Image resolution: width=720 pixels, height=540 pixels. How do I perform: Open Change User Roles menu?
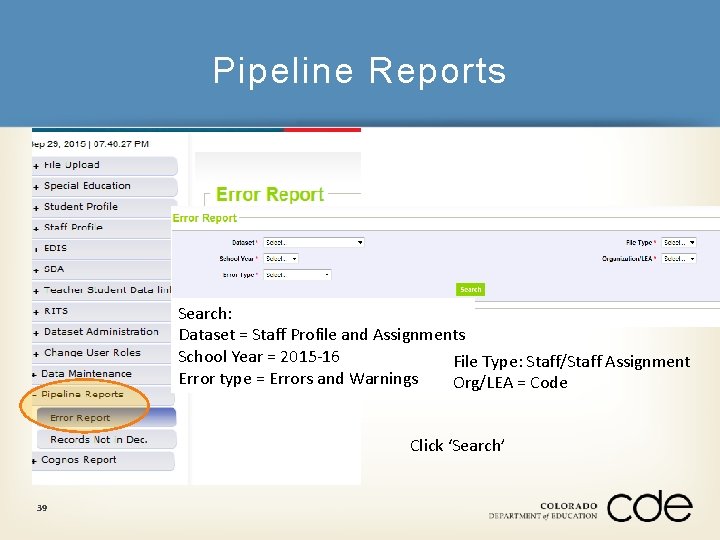(102, 353)
